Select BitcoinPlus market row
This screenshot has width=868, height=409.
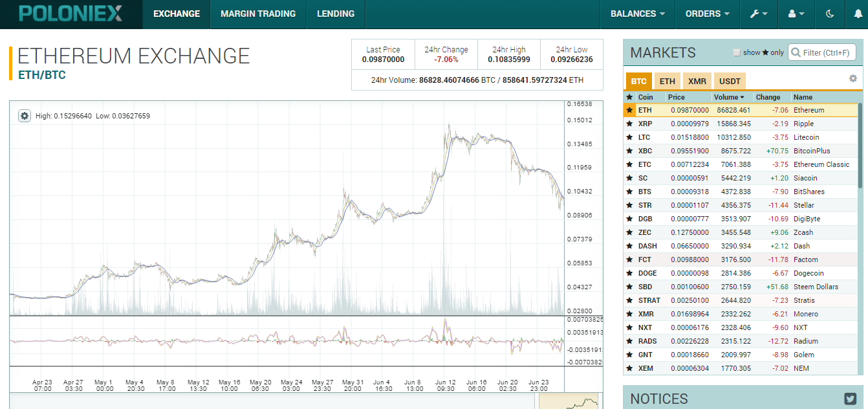click(741, 151)
